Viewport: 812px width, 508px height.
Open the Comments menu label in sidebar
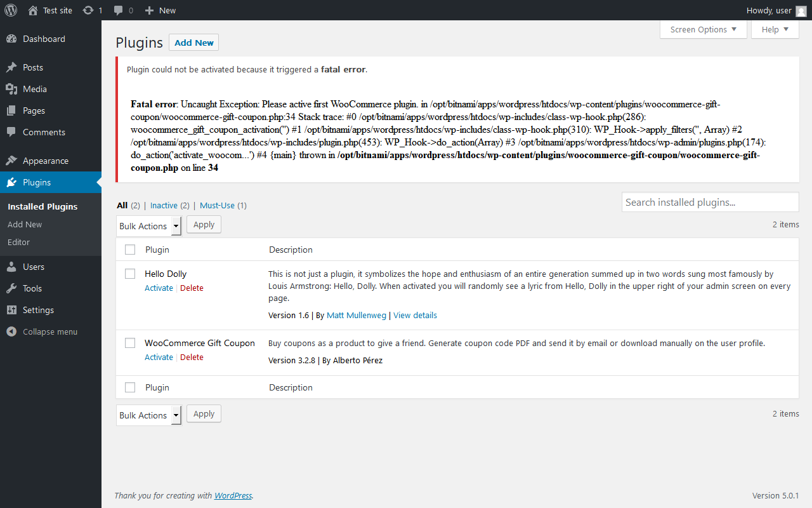point(44,132)
